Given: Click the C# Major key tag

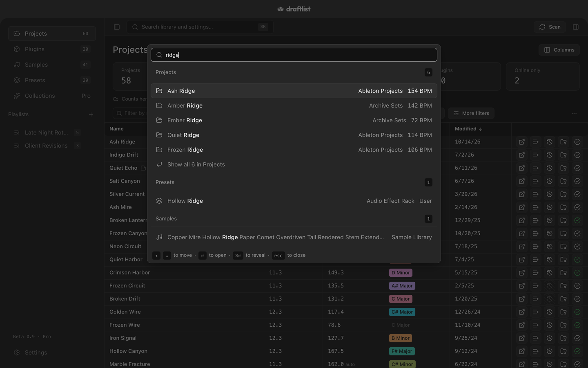Looking at the screenshot, I should (x=402, y=312).
